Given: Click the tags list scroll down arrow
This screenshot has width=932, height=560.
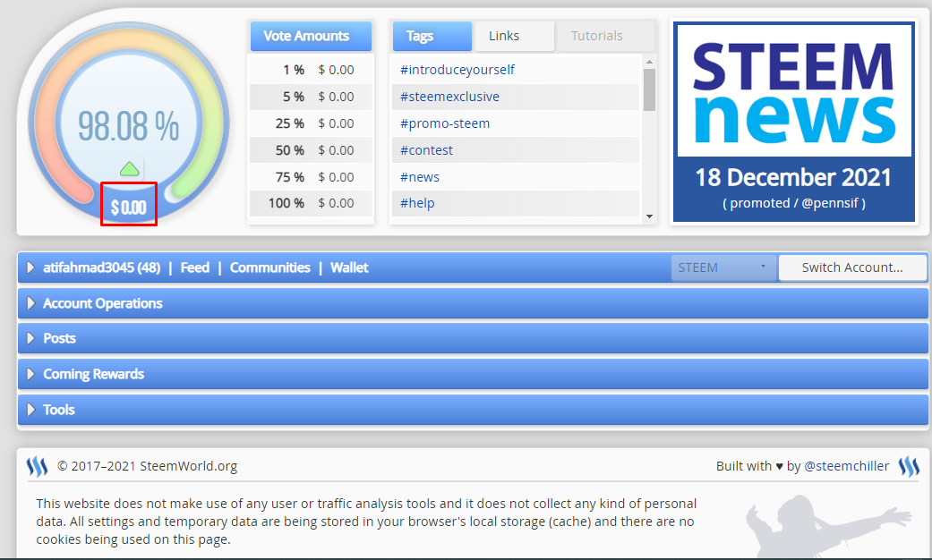Looking at the screenshot, I should 649,216.
